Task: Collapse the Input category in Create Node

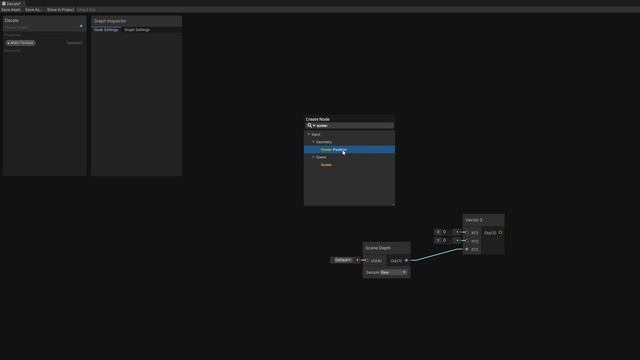Action: (x=309, y=134)
